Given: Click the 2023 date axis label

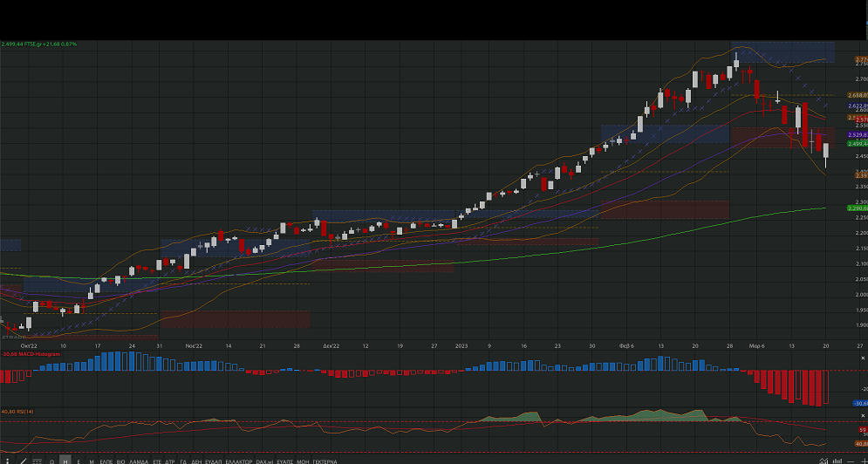Looking at the screenshot, I should (461, 345).
